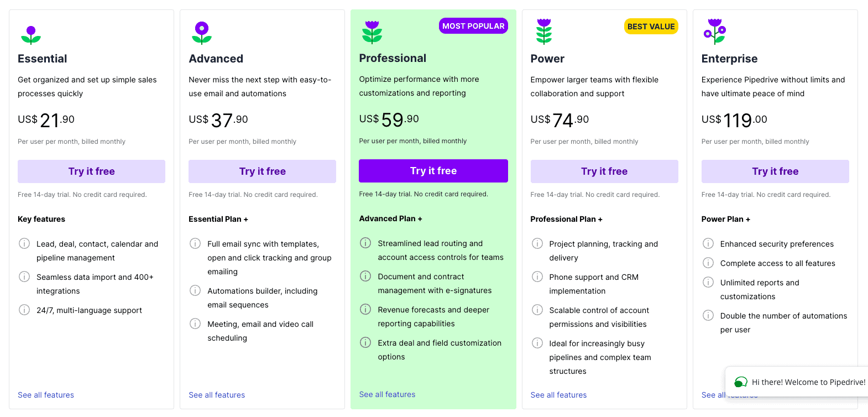This screenshot has width=868, height=417.
Task: Click the BEST VALUE badge on Power plan
Action: click(651, 26)
